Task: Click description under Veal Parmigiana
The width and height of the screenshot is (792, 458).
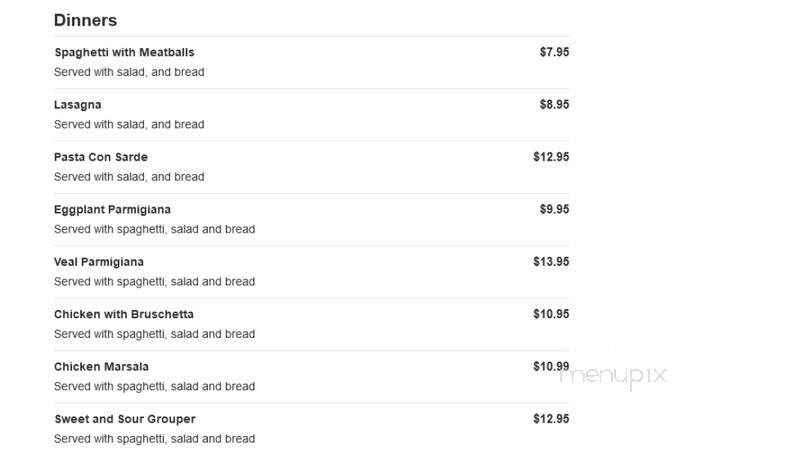Action: coord(155,282)
